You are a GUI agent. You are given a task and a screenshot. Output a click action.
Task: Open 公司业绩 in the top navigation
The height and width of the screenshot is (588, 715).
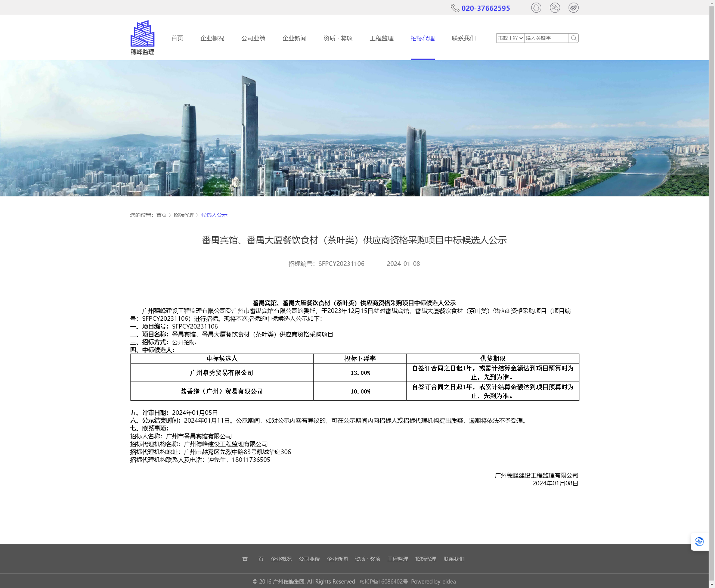[x=253, y=38]
